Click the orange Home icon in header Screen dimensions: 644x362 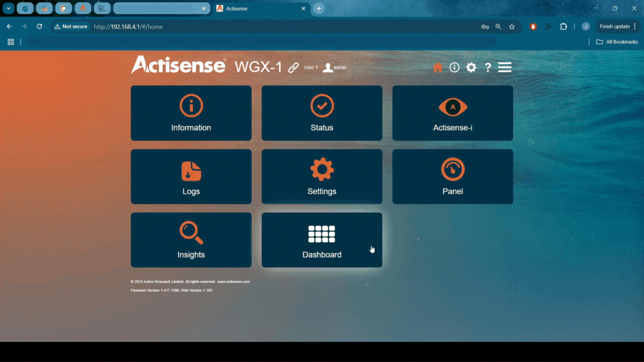point(438,68)
